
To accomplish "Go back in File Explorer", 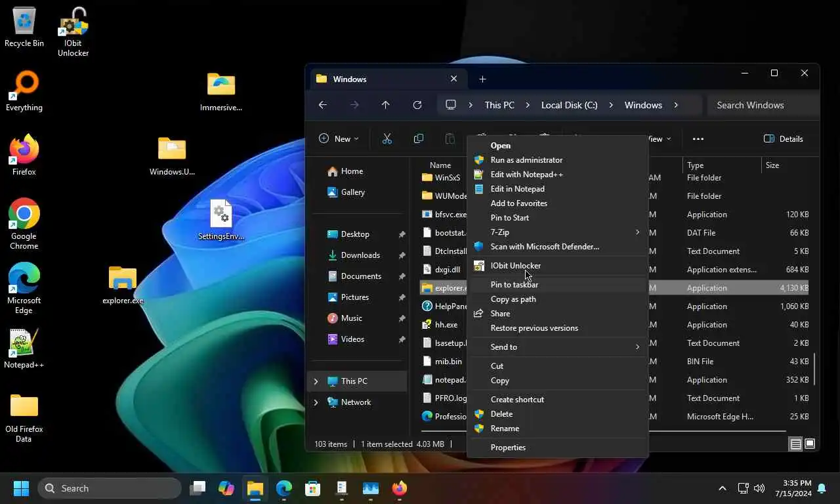I will tap(322, 105).
